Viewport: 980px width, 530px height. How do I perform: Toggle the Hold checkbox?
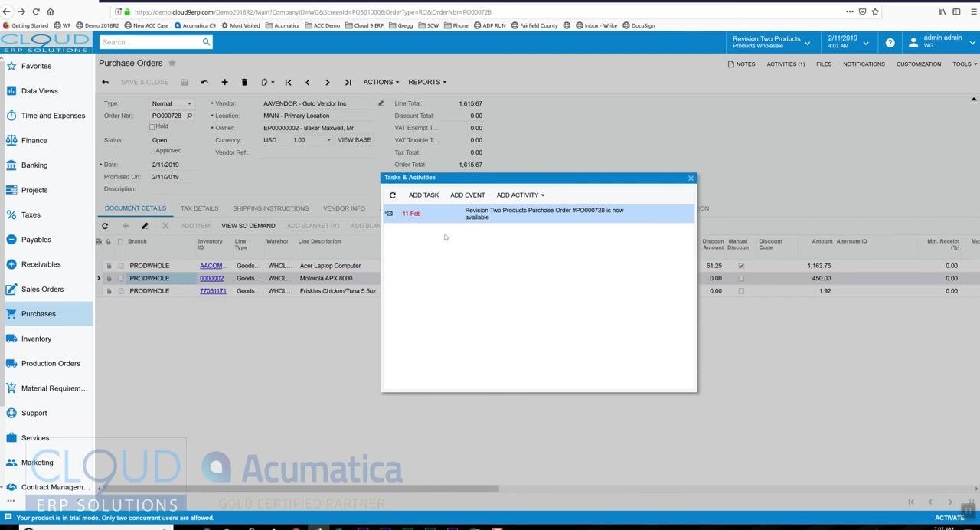point(152,126)
